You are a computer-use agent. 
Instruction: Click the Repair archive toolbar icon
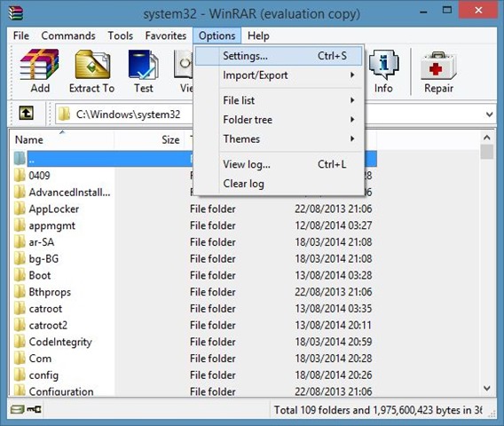[x=438, y=66]
